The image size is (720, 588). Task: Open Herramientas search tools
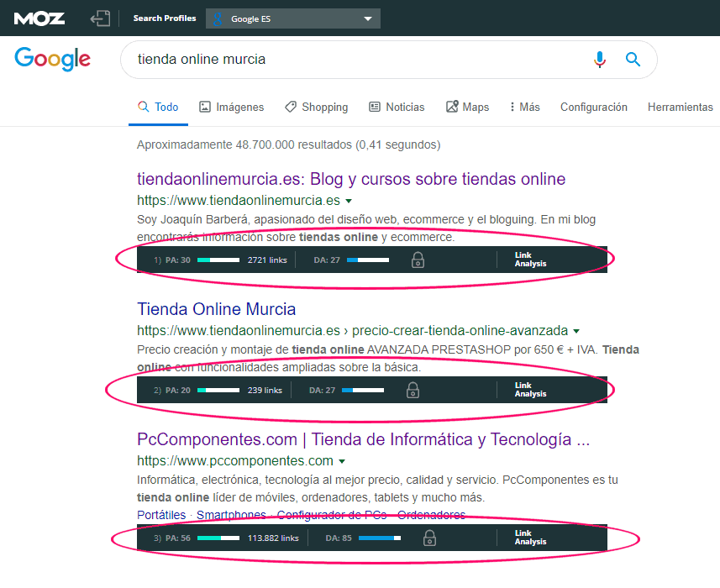680,107
